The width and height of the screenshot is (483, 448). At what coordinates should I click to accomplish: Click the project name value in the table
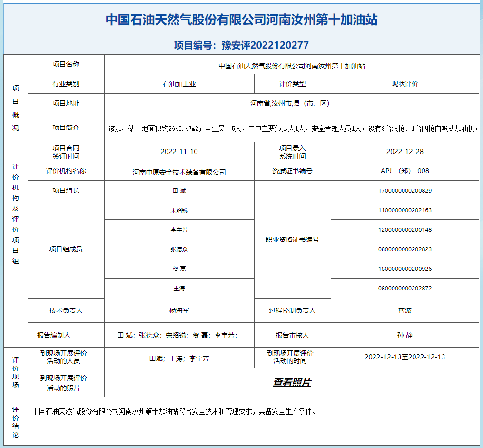[292, 66]
